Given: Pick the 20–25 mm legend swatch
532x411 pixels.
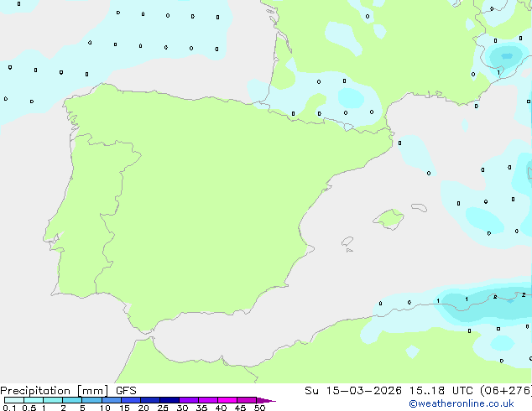Looking at the screenshot, I should point(149,400).
